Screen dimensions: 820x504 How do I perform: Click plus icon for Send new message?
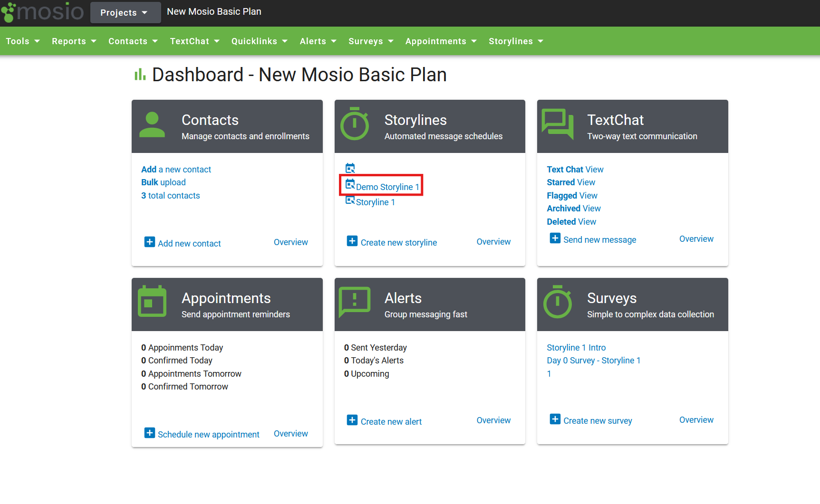(555, 238)
